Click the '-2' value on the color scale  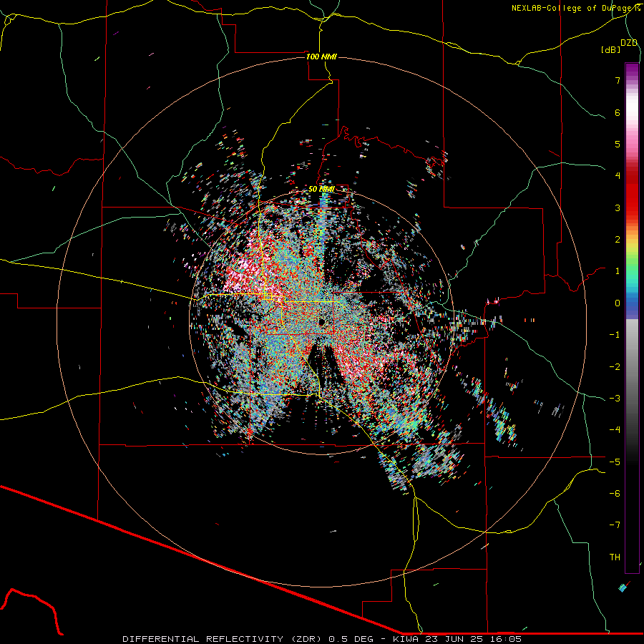pos(615,367)
